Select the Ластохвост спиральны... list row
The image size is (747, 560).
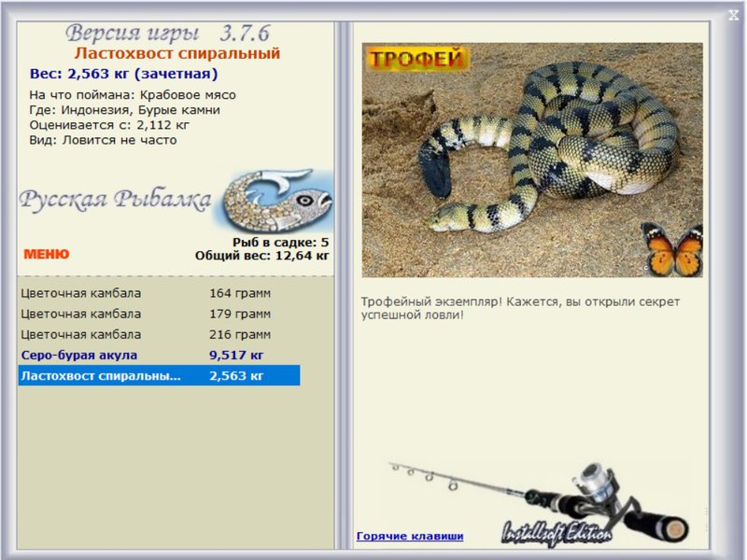click(159, 376)
